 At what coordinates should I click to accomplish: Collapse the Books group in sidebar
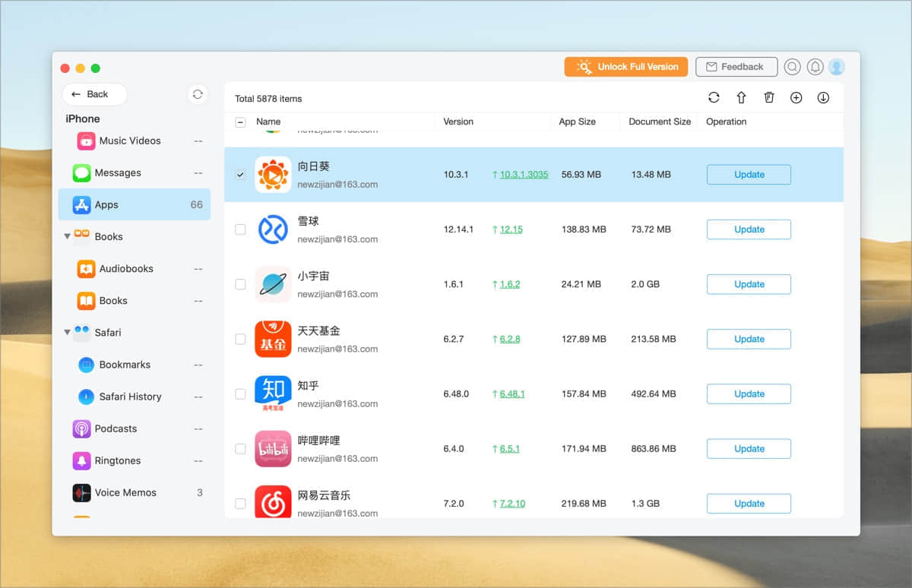click(x=67, y=237)
